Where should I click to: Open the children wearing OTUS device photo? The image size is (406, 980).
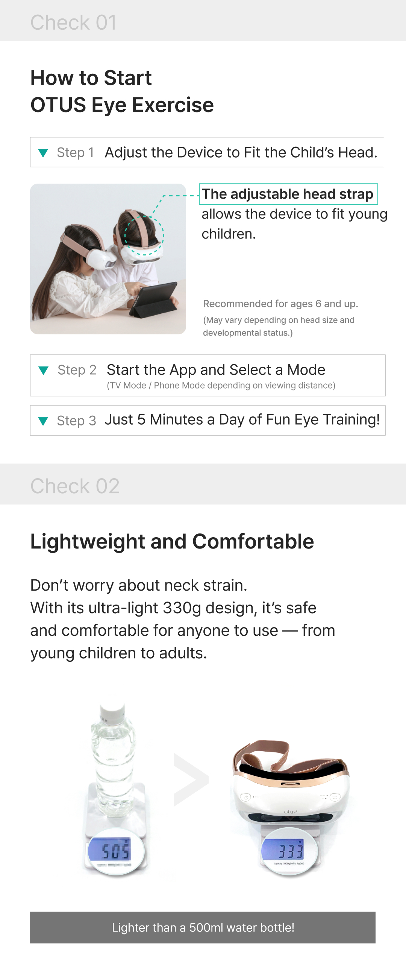[x=108, y=259]
